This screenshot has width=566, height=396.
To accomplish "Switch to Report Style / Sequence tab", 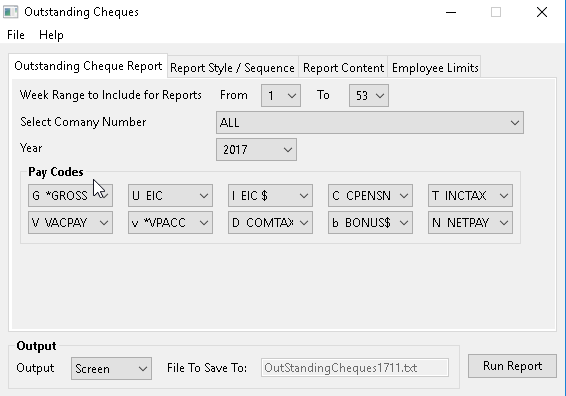I will click(x=232, y=68).
